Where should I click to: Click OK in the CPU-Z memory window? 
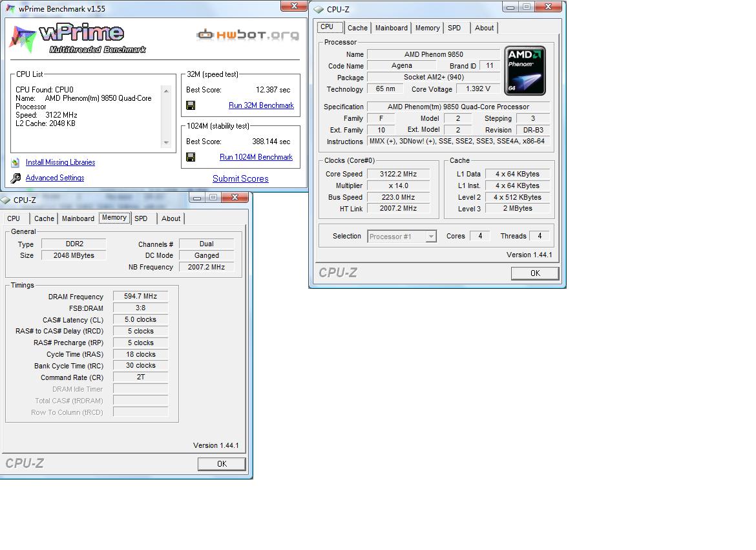(x=222, y=463)
